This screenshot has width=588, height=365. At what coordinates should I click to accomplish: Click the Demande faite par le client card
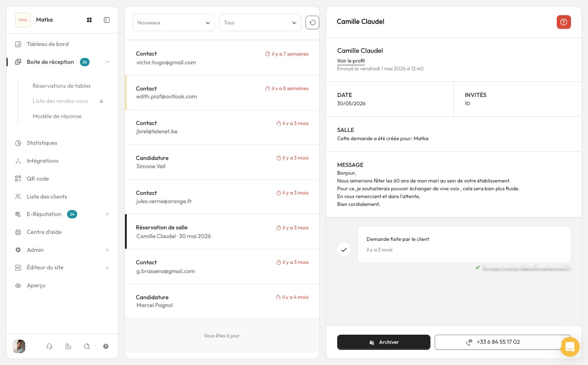tap(464, 245)
